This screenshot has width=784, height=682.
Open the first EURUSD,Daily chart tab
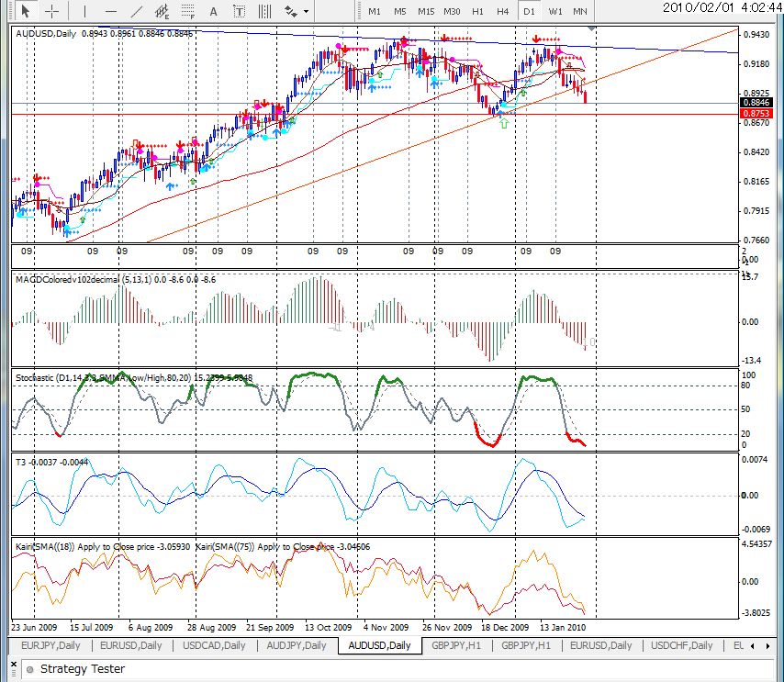click(x=131, y=645)
